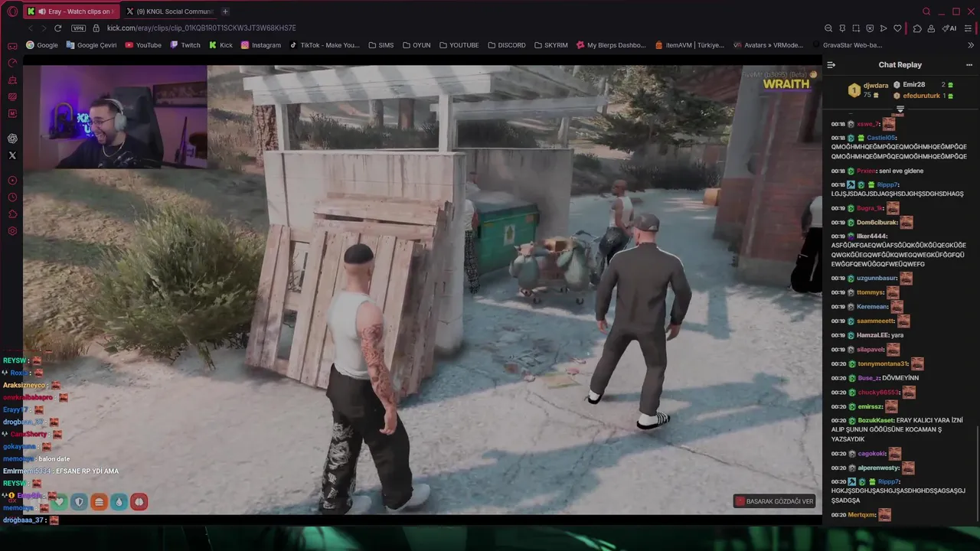Reload the current Kick clip page
This screenshot has height=551, width=980.
[x=57, y=28]
